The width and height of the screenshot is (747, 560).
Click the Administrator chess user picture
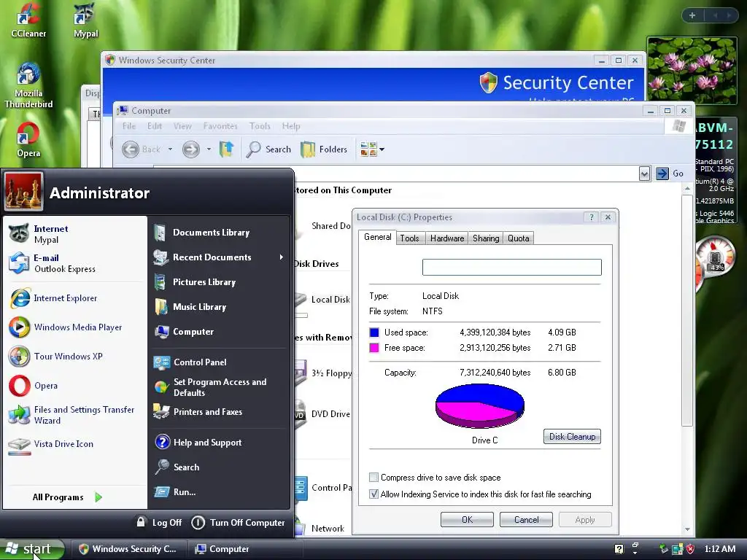click(23, 192)
